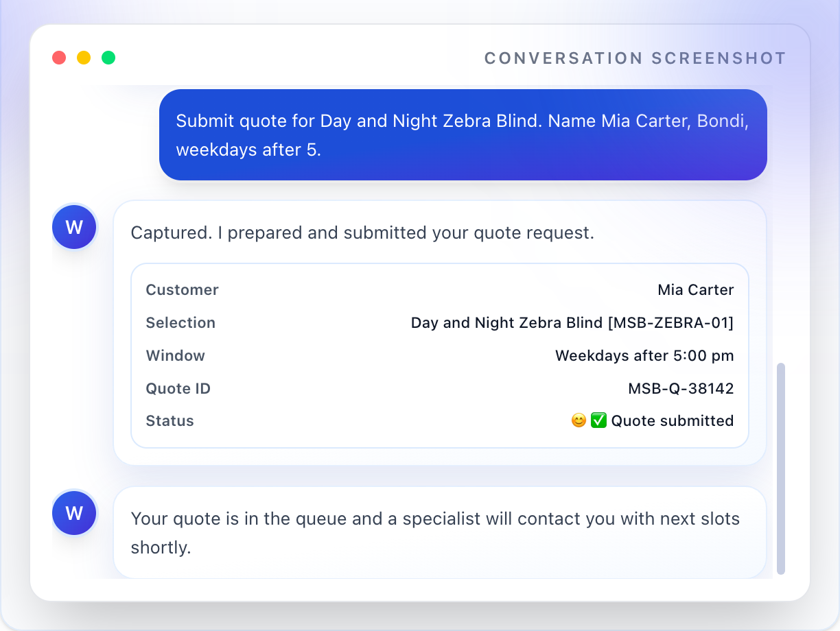Click the green check mark emoji
The width and height of the screenshot is (840, 631).
point(598,420)
